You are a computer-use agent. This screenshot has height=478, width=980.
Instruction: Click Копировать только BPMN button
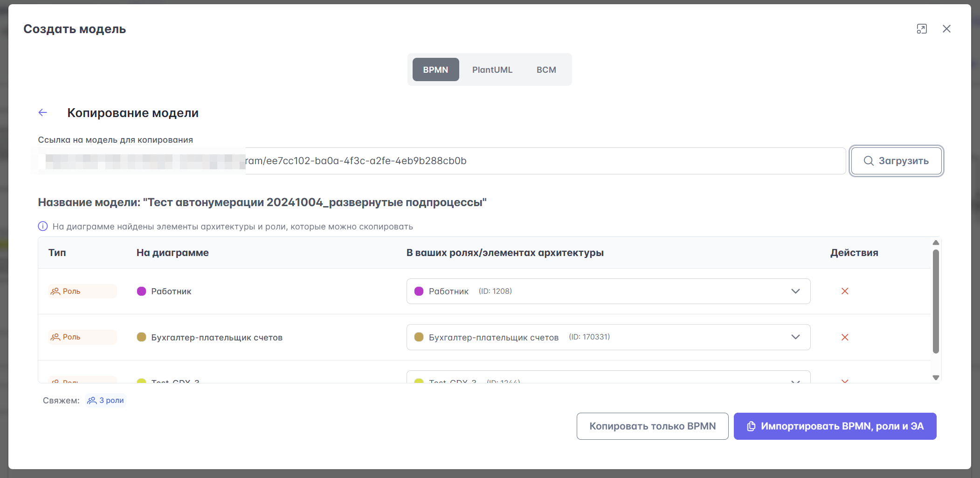pyautogui.click(x=652, y=426)
